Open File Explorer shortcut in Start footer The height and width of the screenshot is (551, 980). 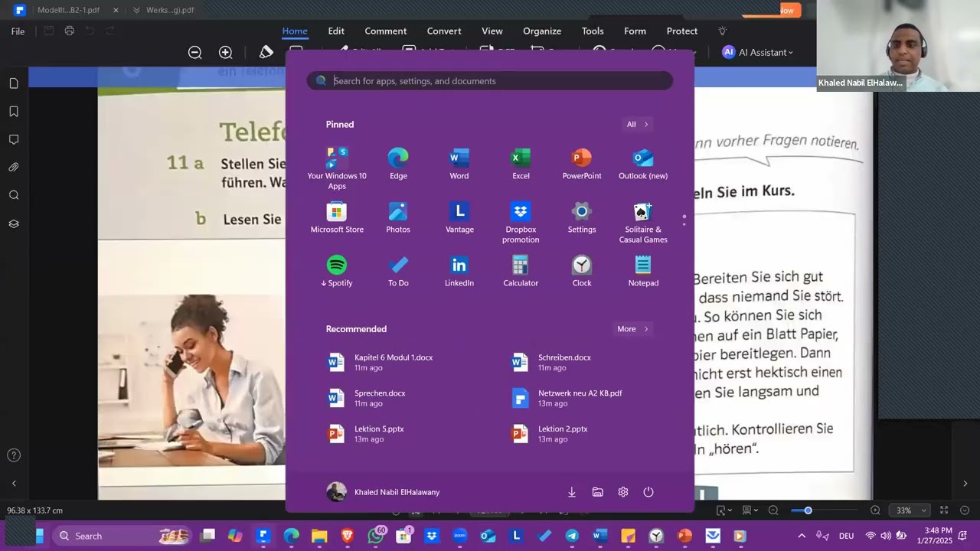[x=598, y=492]
